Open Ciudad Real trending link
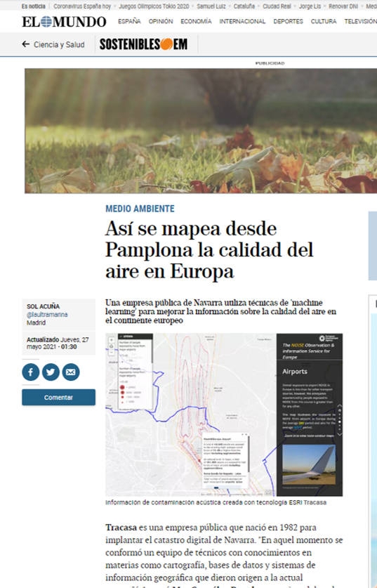377x588 pixels. pos(277,6)
